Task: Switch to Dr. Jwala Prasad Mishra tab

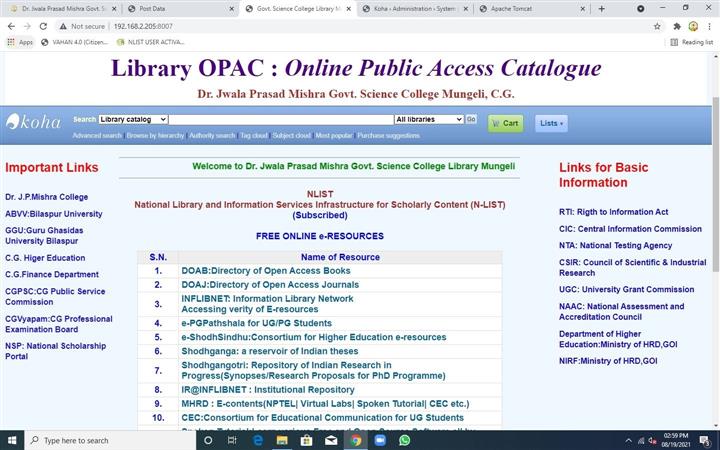Action: tap(64, 9)
